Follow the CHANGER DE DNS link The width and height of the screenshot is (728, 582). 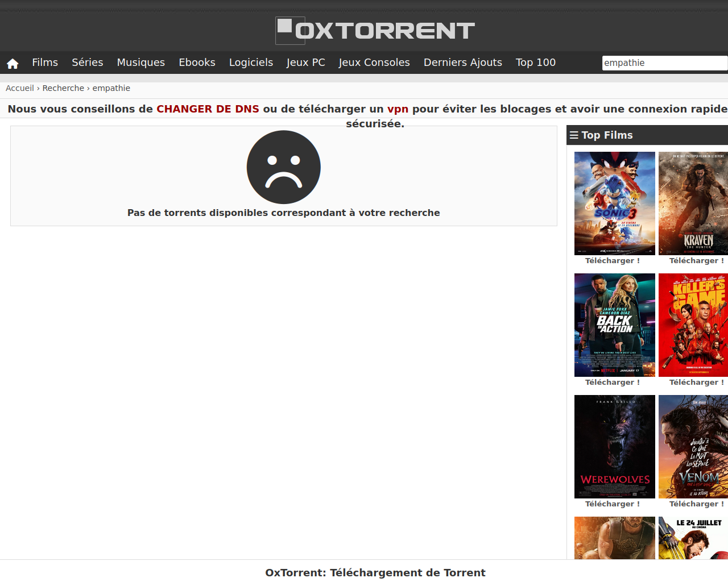(208, 109)
